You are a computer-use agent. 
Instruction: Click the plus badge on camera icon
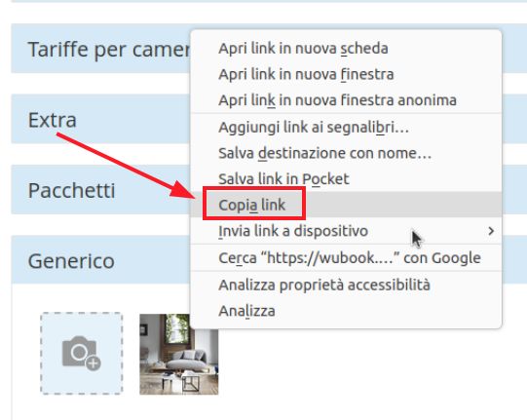point(94,363)
